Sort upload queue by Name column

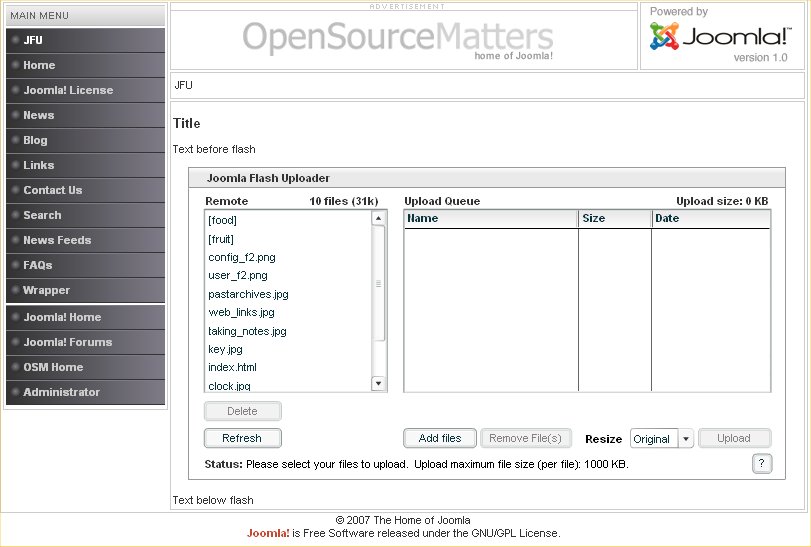coord(491,219)
